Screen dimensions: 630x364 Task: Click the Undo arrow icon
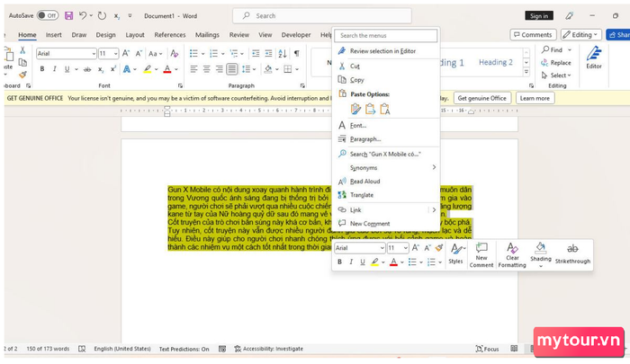pyautogui.click(x=83, y=15)
